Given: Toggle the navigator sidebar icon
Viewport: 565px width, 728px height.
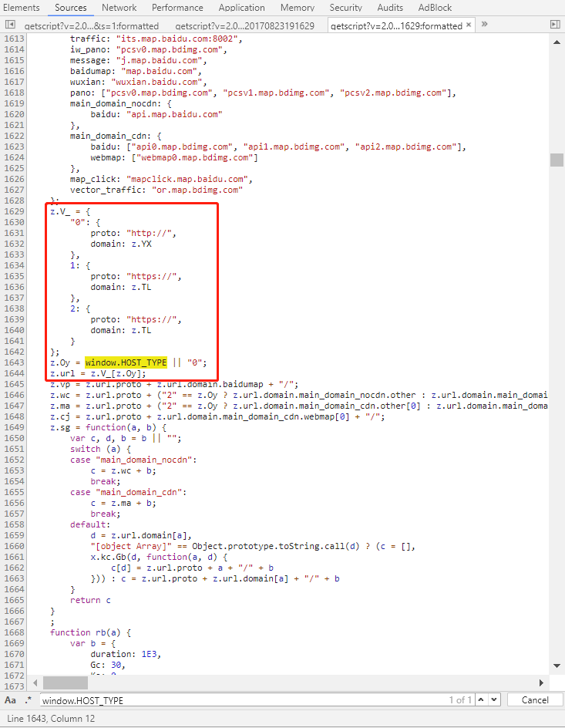Looking at the screenshot, I should coord(10,24).
